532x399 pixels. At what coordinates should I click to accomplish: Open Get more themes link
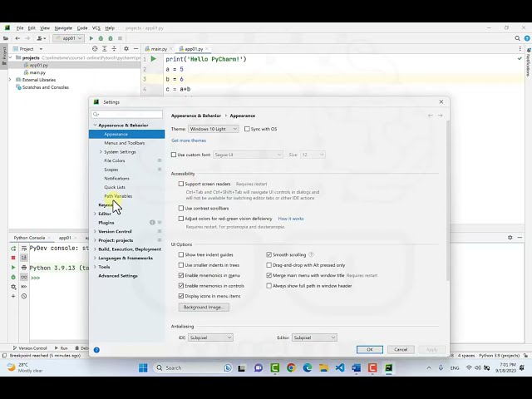[x=189, y=140]
